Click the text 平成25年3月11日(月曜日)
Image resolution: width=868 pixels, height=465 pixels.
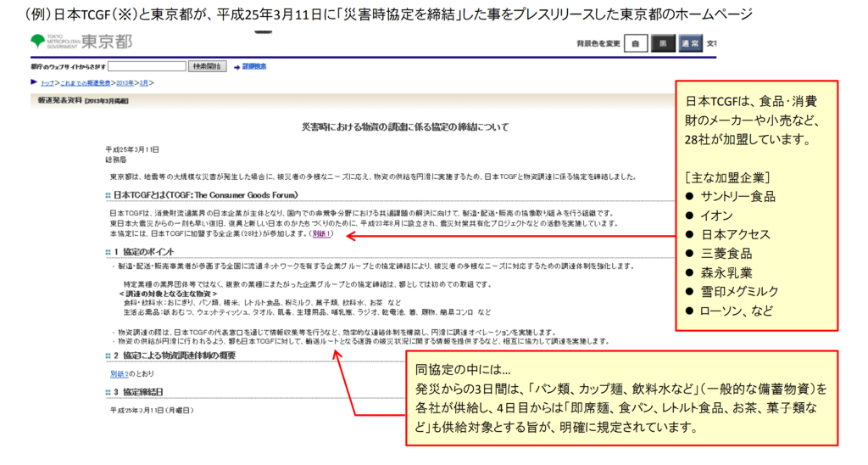tap(152, 411)
